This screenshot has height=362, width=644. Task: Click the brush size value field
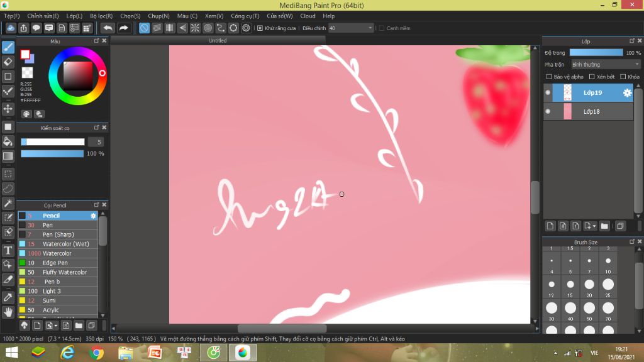pyautogui.click(x=96, y=142)
